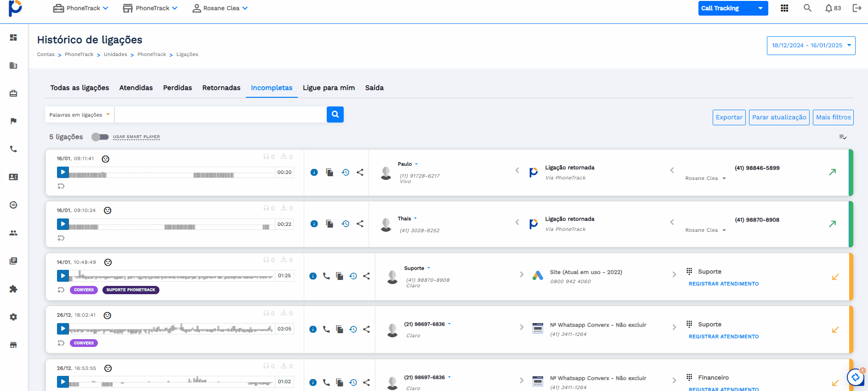868x391 pixels.
Task: Switch to the Atendidas tab
Action: click(x=136, y=88)
